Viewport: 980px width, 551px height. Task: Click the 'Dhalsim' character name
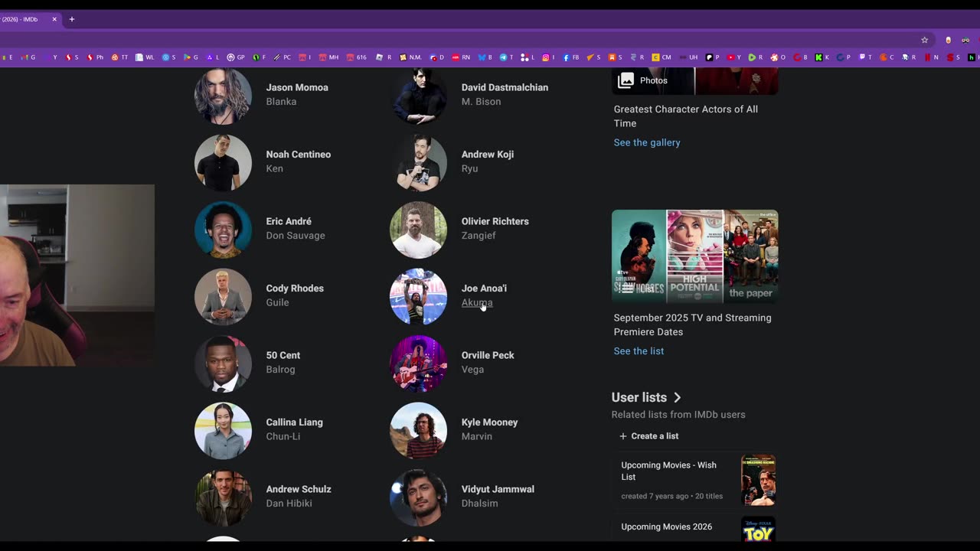coord(479,504)
